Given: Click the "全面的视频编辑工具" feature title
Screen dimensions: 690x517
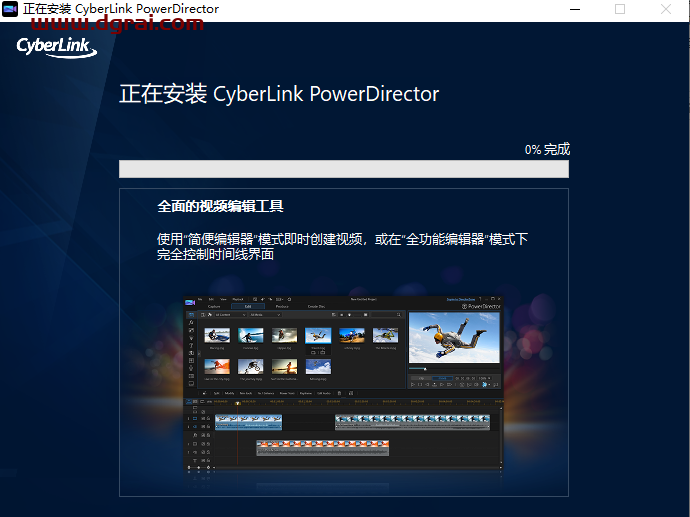Looking at the screenshot, I should pyautogui.click(x=220, y=206).
